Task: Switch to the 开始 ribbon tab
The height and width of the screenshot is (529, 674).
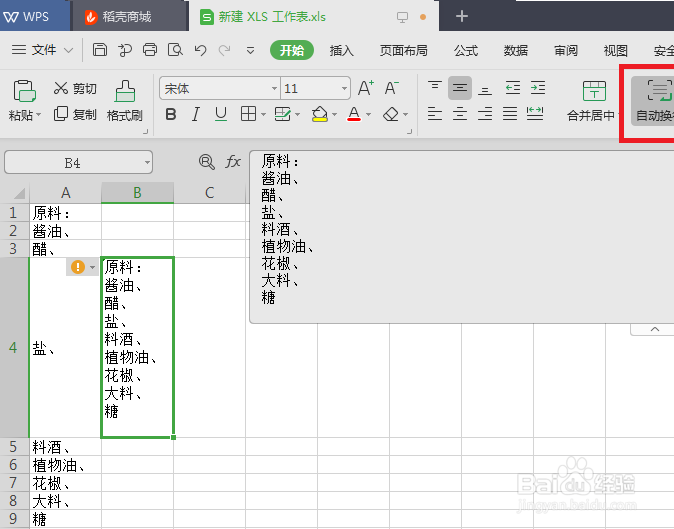Action: coord(292,50)
